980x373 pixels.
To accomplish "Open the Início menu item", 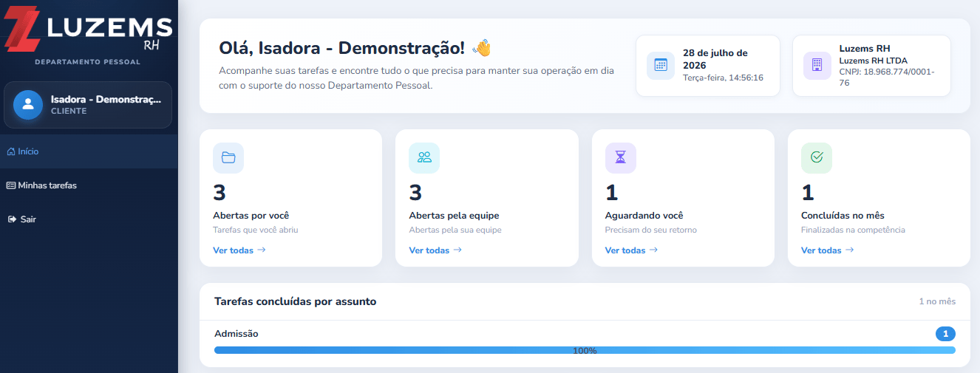I will click(x=89, y=151).
